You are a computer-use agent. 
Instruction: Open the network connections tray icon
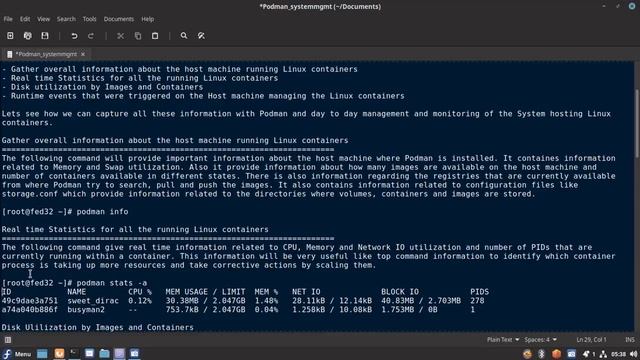click(x=603, y=354)
